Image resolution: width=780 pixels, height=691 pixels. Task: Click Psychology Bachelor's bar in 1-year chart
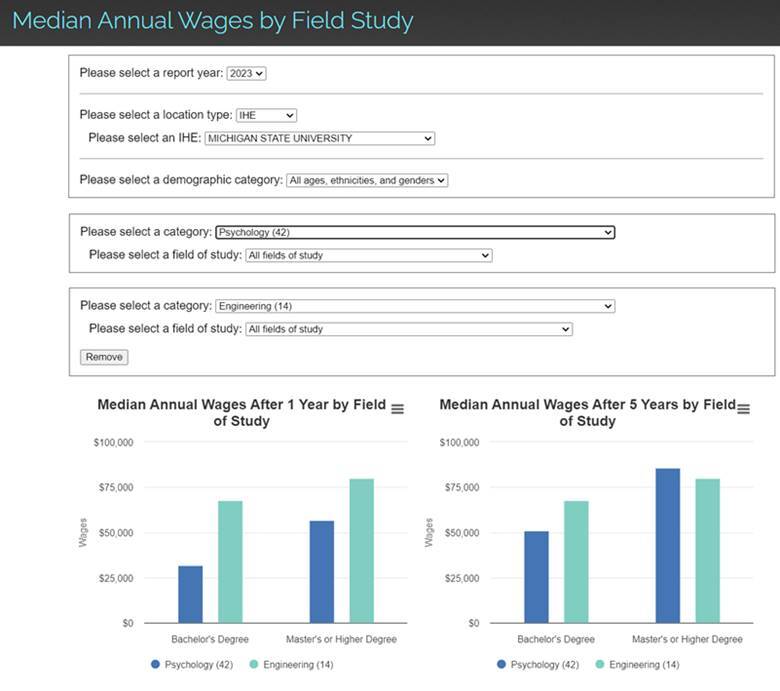click(x=190, y=595)
